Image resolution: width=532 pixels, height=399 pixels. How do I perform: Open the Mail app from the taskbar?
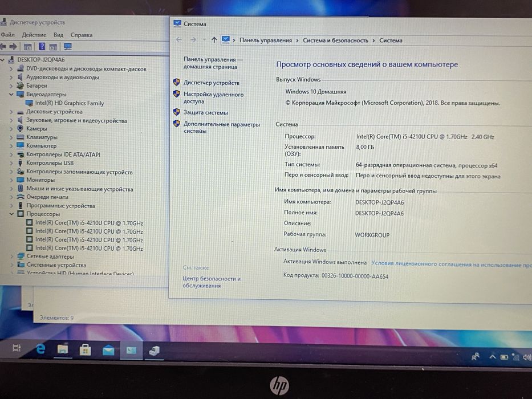pyautogui.click(x=108, y=350)
